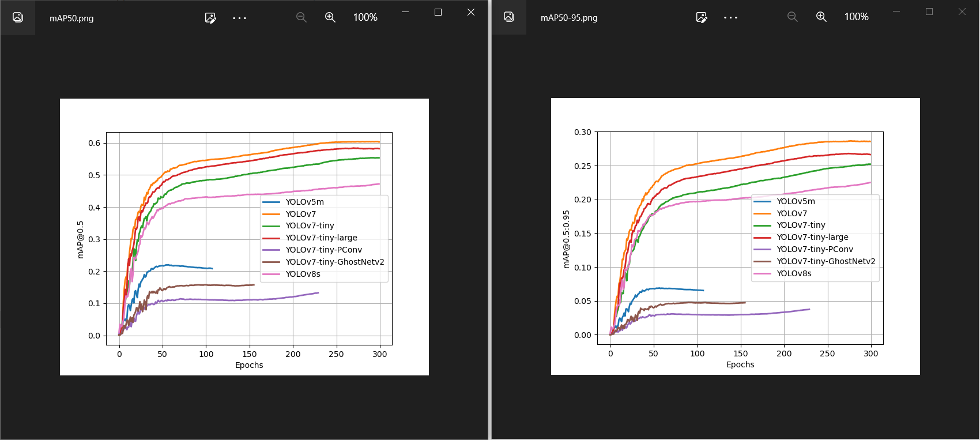The image size is (980, 440).
Task: Zoom out in the mAP50-95.png window
Action: (793, 17)
